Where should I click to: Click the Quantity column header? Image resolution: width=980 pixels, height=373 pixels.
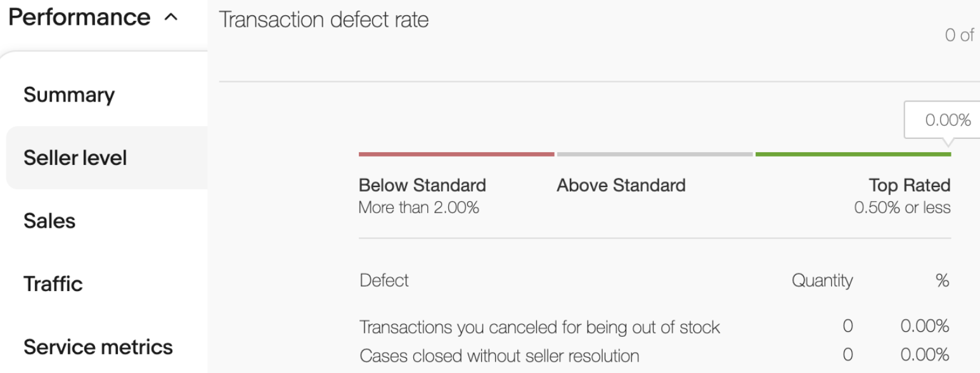tap(822, 280)
